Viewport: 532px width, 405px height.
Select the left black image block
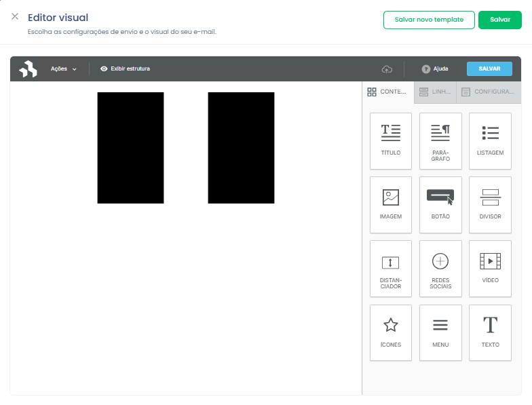click(x=130, y=148)
